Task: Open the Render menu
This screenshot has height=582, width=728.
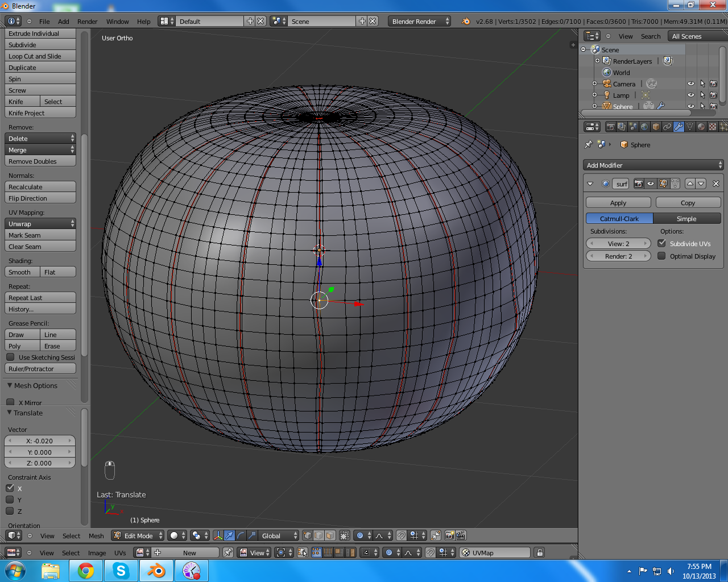Action: 87,22
